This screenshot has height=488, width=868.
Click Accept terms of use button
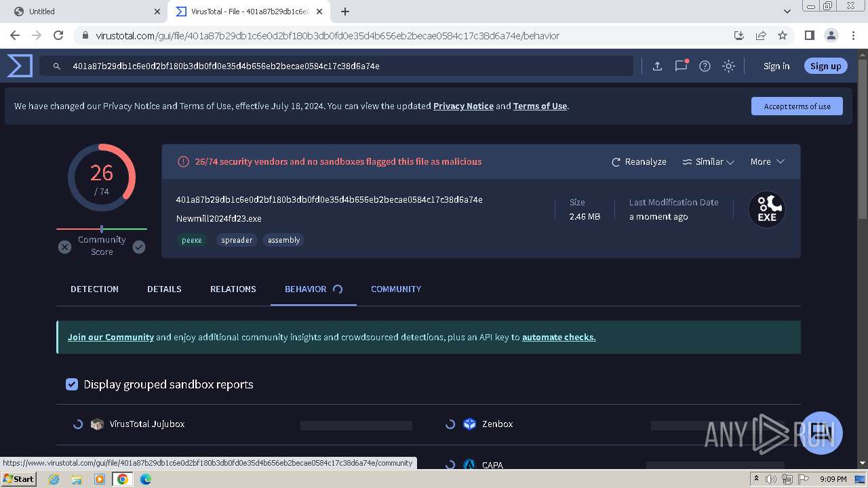[797, 106]
